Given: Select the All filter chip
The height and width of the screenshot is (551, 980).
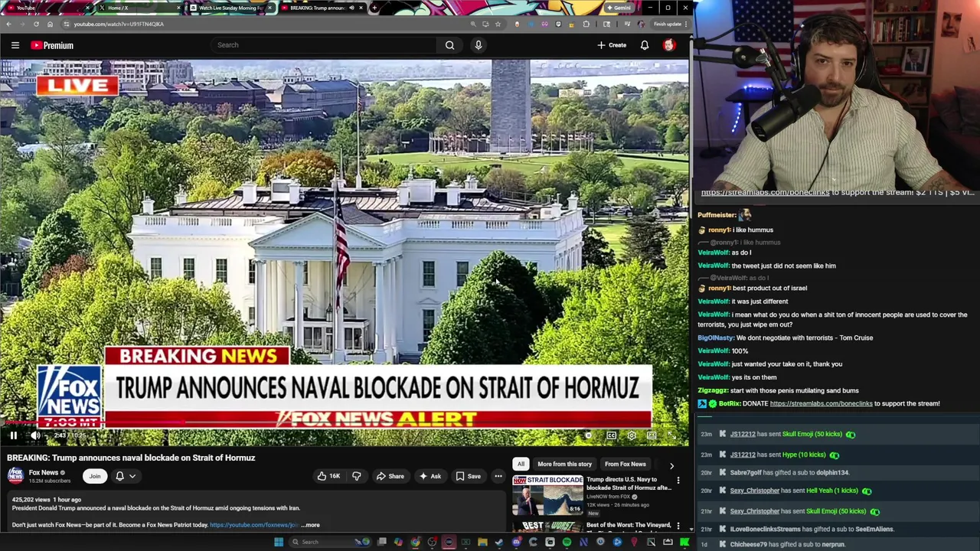Looking at the screenshot, I should [x=521, y=464].
